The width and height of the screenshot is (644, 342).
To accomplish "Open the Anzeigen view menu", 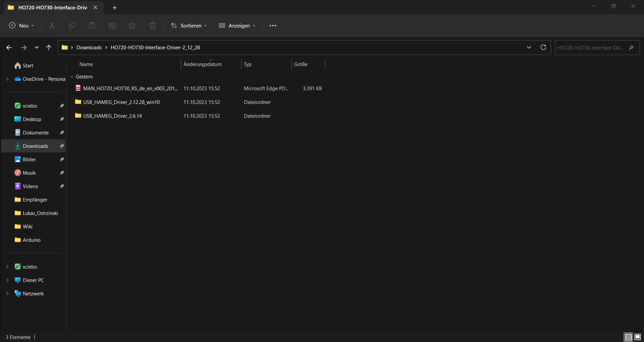I will coord(237,26).
